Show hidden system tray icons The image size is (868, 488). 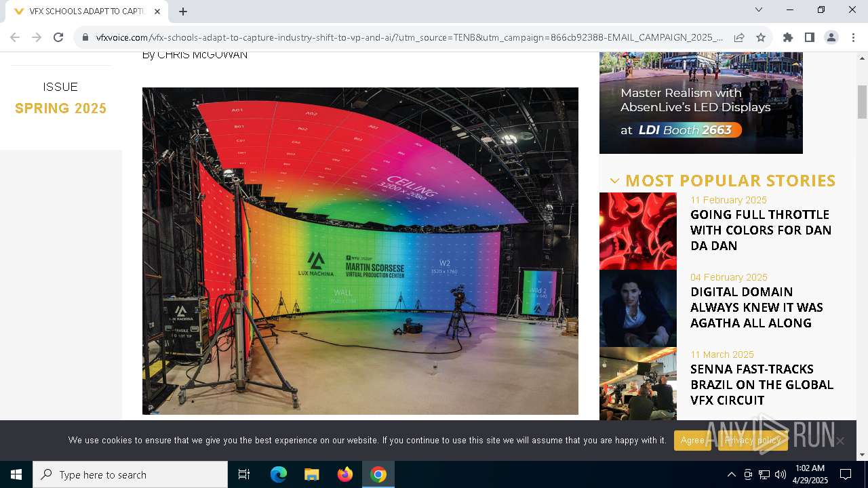point(731,474)
